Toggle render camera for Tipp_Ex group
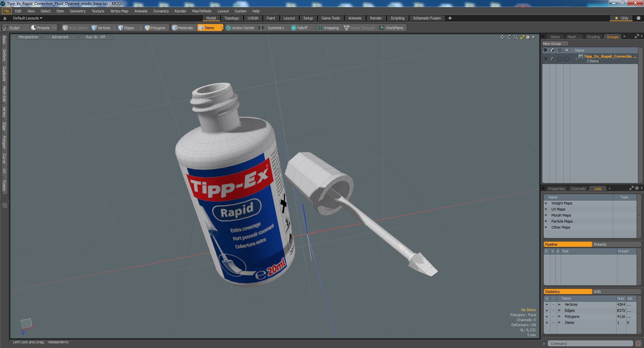This screenshot has height=348, width=644. point(553,59)
